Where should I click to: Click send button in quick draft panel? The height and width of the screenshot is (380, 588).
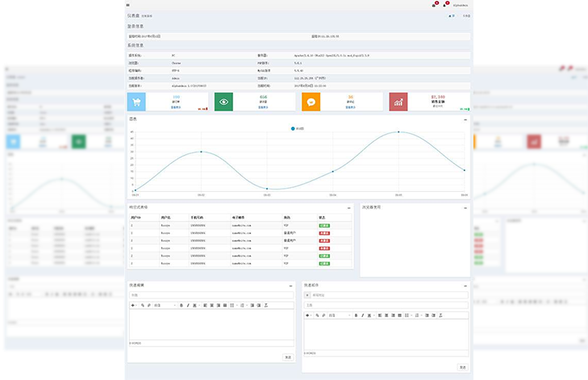pos(288,357)
